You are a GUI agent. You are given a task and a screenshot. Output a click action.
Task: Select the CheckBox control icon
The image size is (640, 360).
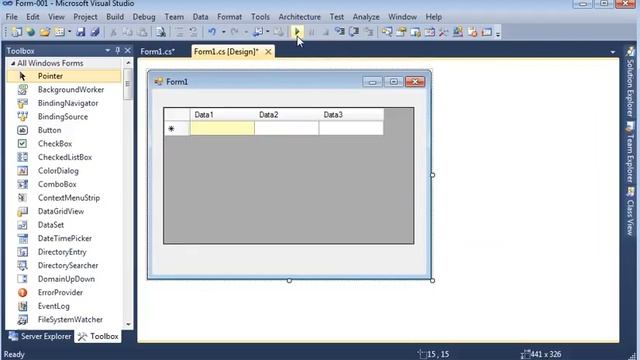22,143
